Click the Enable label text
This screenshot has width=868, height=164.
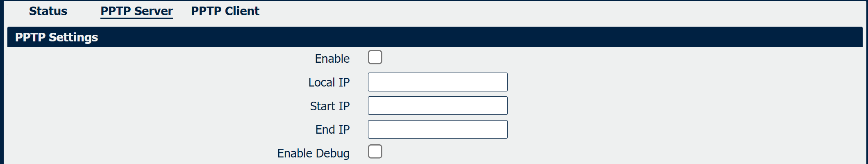pos(332,59)
